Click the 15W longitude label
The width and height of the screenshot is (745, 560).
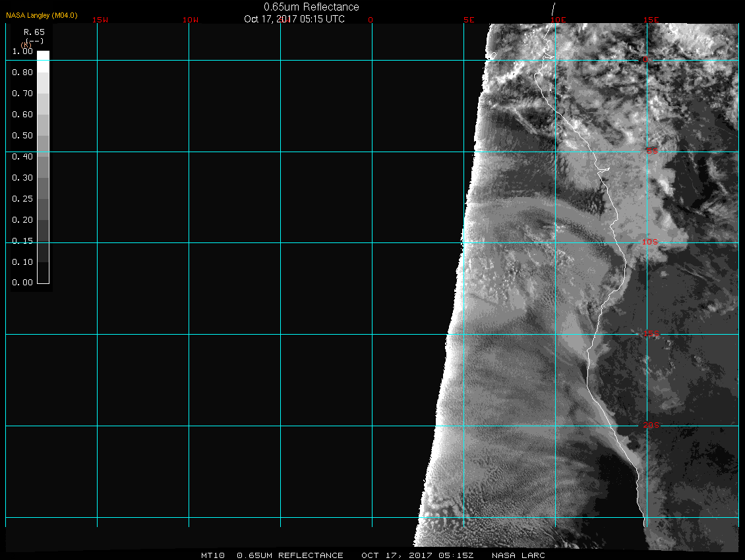[x=100, y=20]
